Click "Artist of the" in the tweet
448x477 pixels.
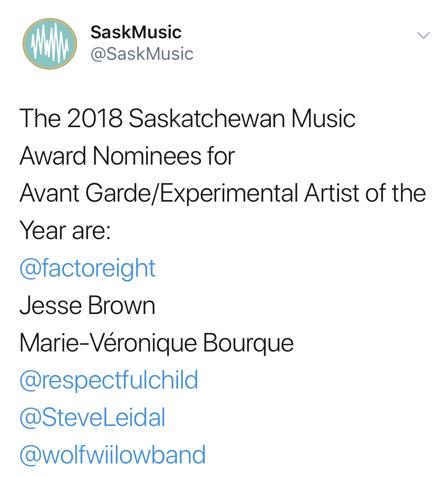(x=365, y=193)
